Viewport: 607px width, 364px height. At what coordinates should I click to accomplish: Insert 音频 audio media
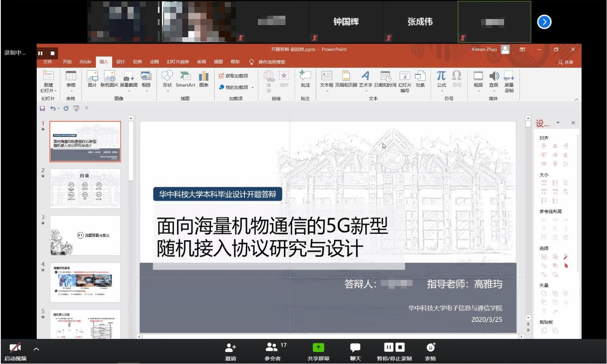[494, 78]
